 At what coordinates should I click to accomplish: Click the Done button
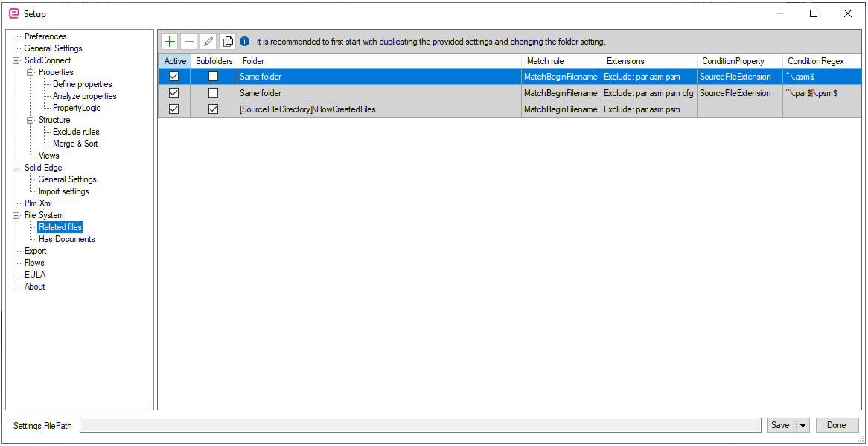(837, 426)
